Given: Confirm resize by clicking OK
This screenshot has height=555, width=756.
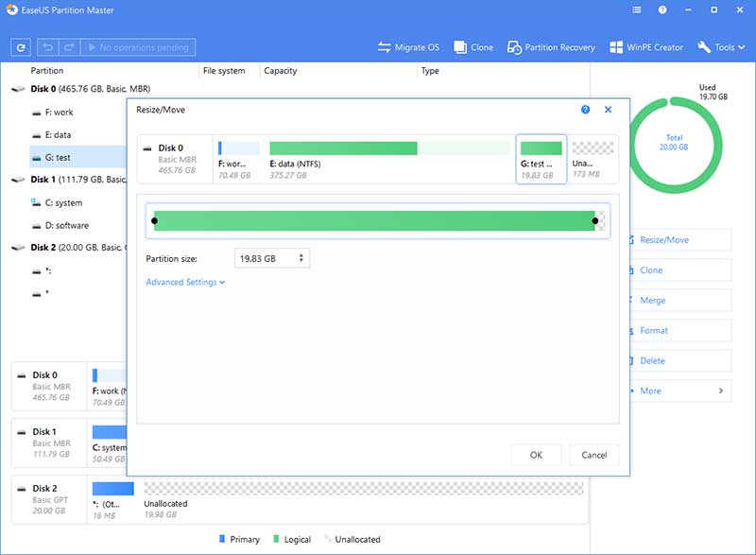Looking at the screenshot, I should [536, 455].
